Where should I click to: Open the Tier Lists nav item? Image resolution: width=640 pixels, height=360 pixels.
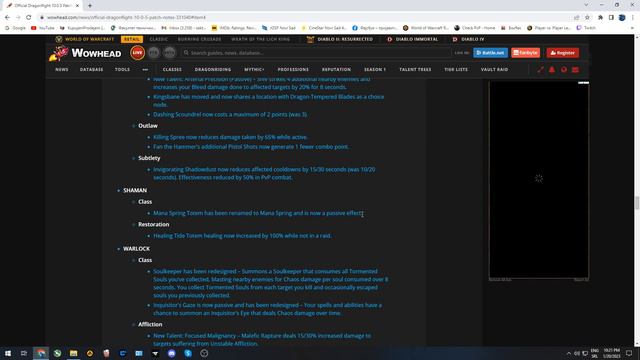pyautogui.click(x=456, y=70)
